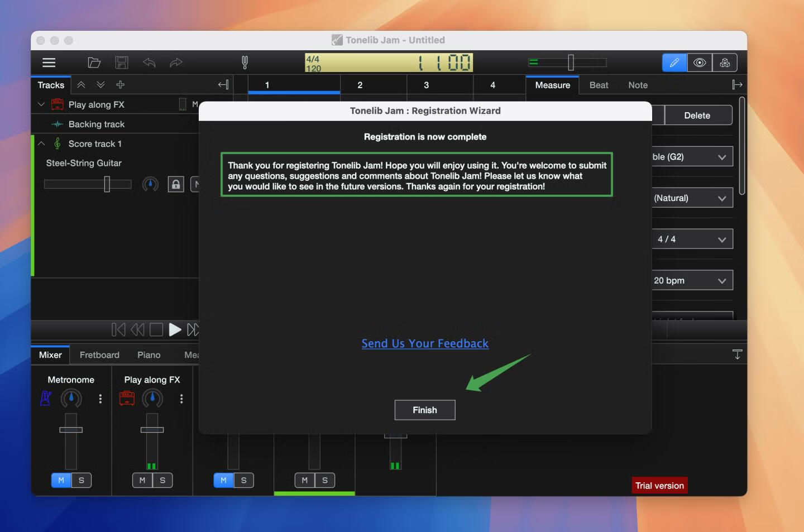
Task: Click the red amp icon beside Play along FX track
Action: [x=57, y=104]
